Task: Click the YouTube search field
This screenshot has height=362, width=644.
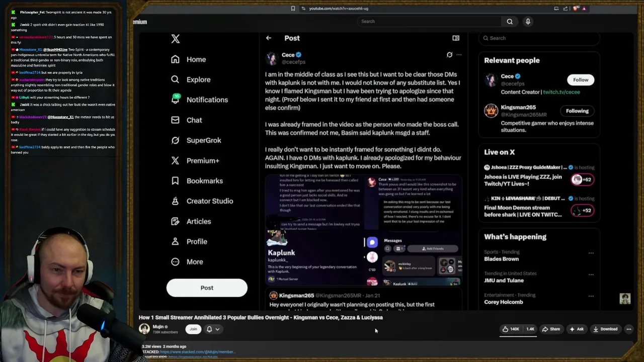Action: (429, 21)
